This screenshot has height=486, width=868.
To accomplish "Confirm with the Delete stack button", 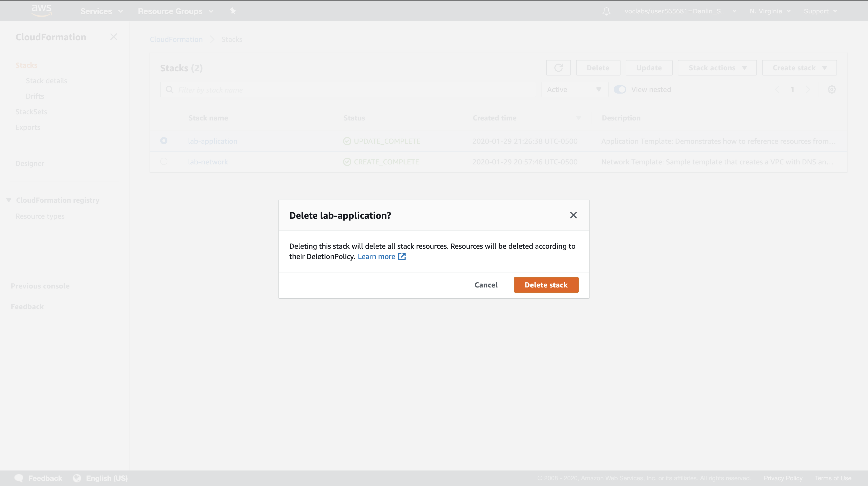I will tap(546, 285).
